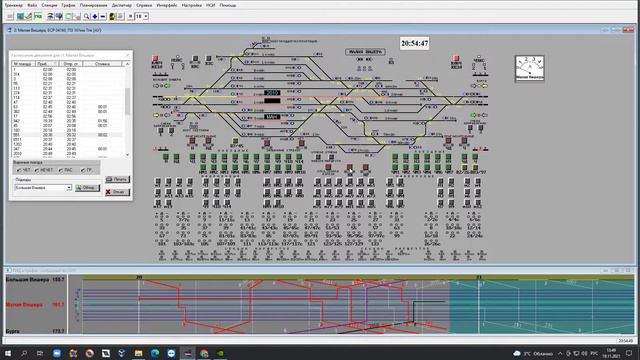
Task: Click the blue minus toolbar icon
Action: [x=103, y=16]
